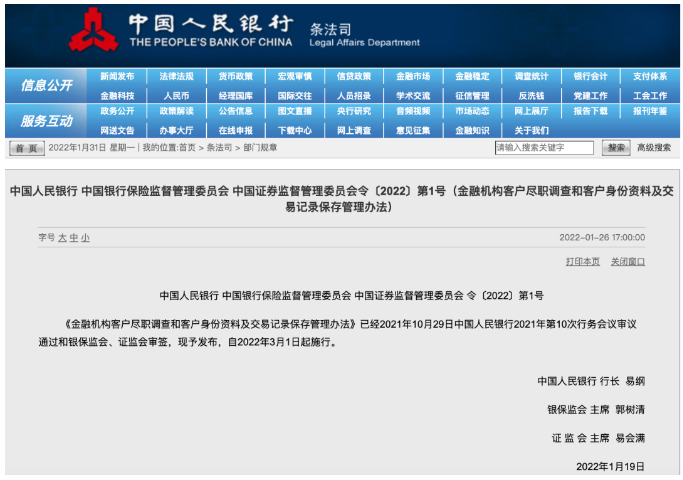Click the People's Bank of China logo
Screen dimensions: 683x480
pos(93,30)
